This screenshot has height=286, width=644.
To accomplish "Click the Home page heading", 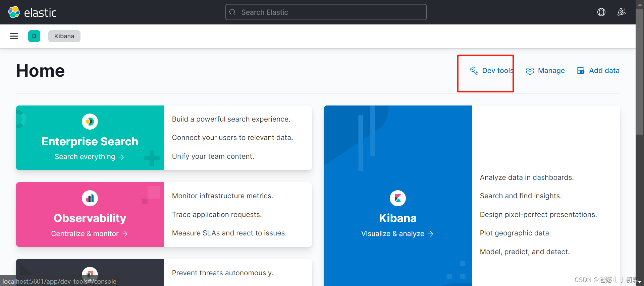I will [x=41, y=71].
